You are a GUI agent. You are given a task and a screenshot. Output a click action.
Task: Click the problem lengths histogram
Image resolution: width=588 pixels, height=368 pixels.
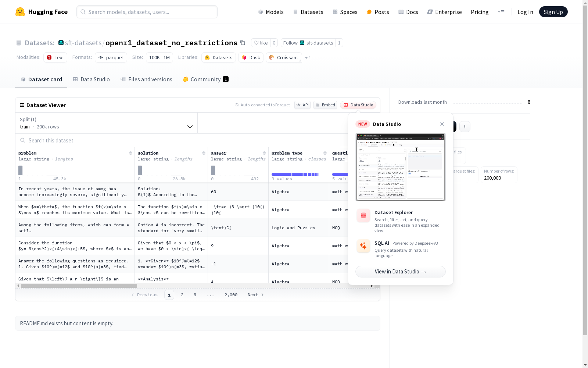[42, 170]
